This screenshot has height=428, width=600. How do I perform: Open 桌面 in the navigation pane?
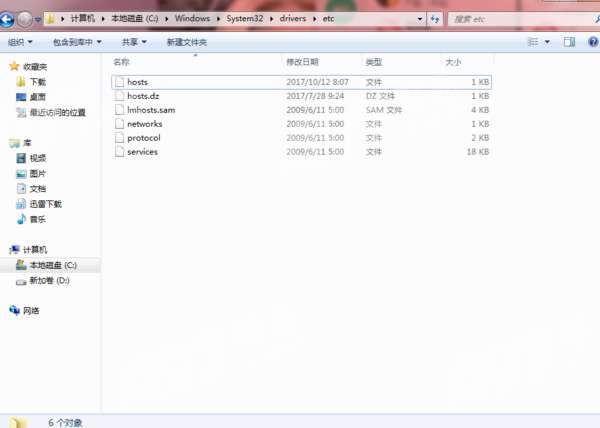38,97
